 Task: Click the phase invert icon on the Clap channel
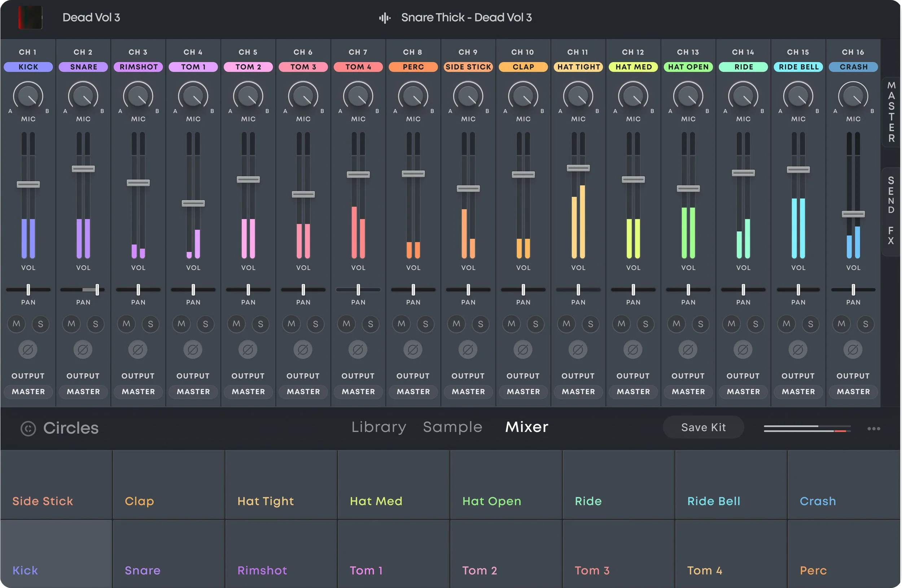point(523,350)
